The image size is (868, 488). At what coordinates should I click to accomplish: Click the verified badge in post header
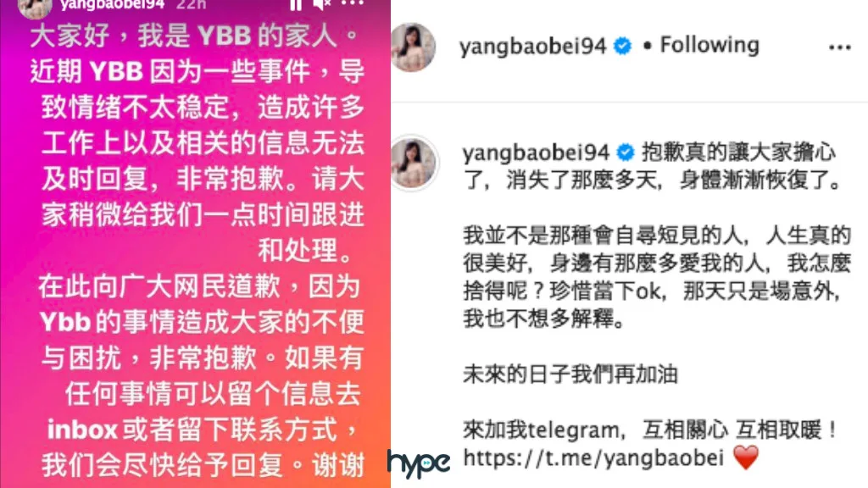coord(623,46)
